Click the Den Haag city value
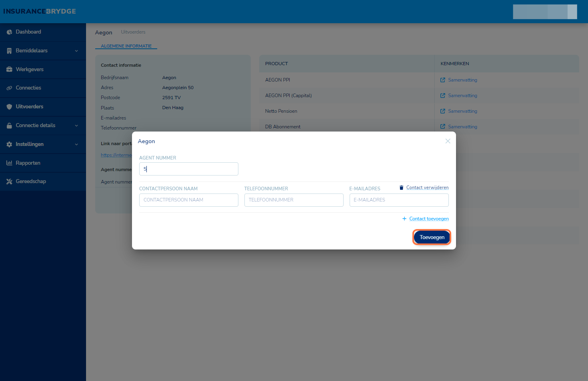The width and height of the screenshot is (588, 381). click(x=173, y=108)
